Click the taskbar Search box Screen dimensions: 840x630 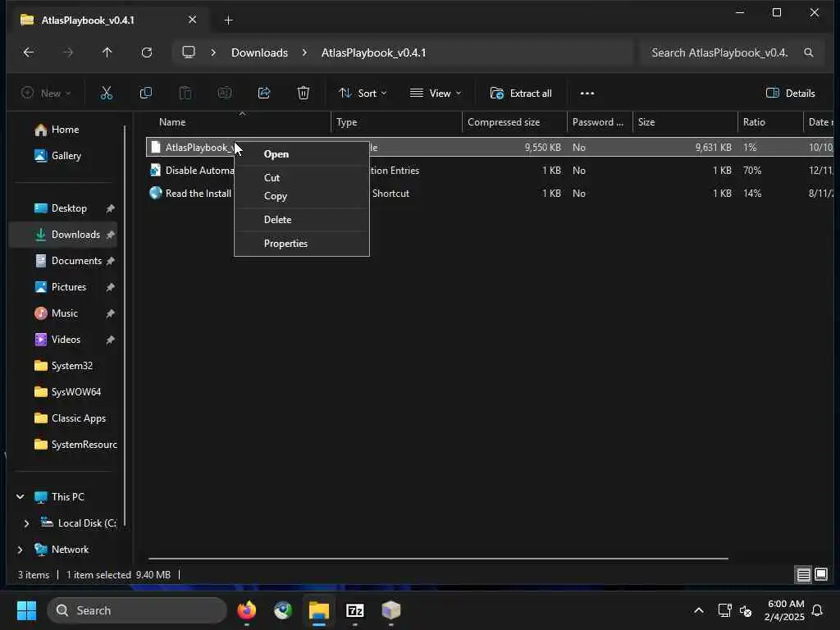click(137, 610)
